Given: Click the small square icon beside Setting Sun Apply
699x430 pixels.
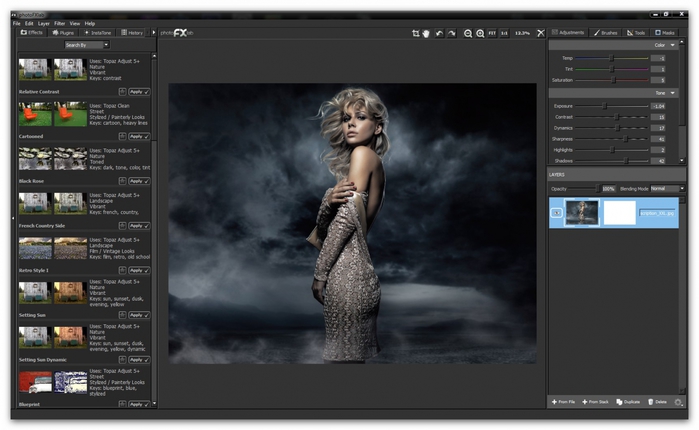Looking at the screenshot, I should [x=122, y=315].
